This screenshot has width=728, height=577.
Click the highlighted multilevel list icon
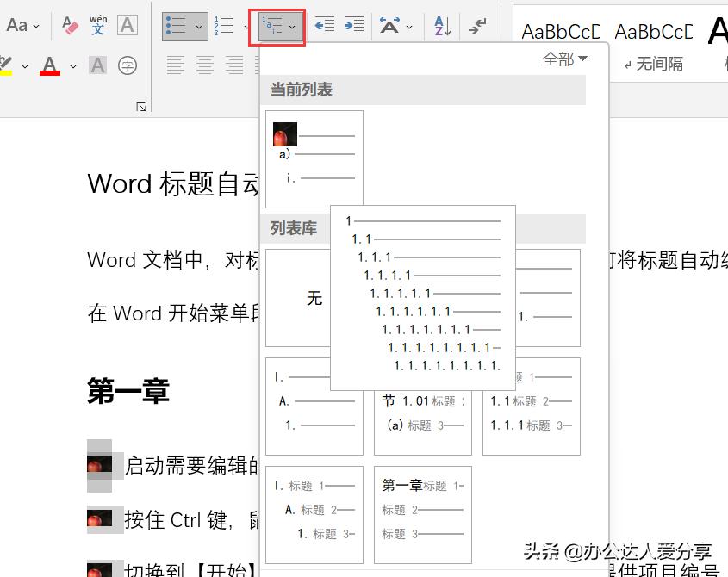pos(272,25)
